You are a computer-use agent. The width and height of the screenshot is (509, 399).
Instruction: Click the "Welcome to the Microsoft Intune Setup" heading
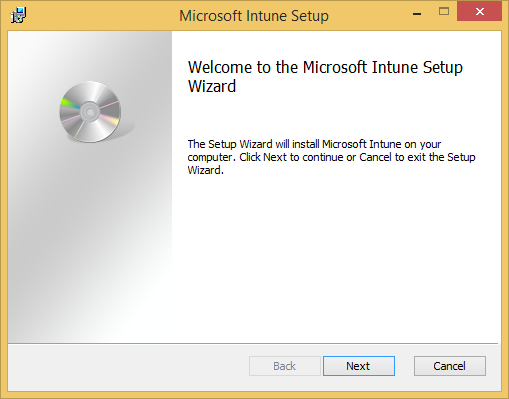(x=325, y=67)
